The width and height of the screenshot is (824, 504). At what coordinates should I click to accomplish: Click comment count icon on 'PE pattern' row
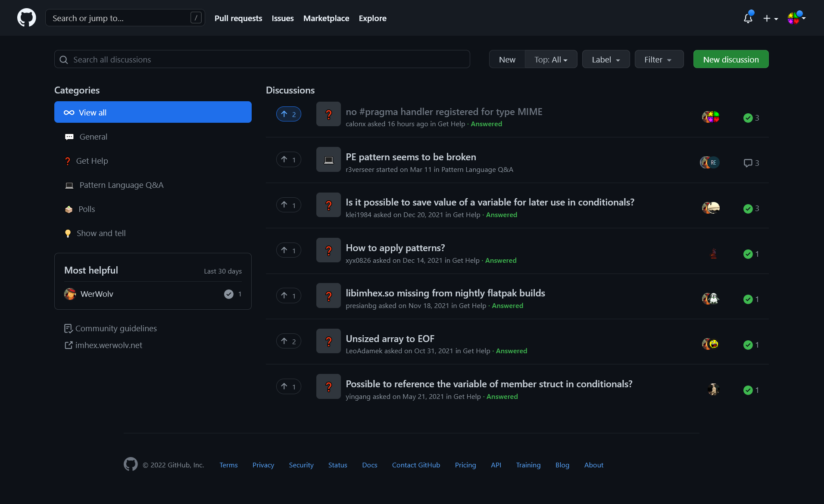pos(751,163)
